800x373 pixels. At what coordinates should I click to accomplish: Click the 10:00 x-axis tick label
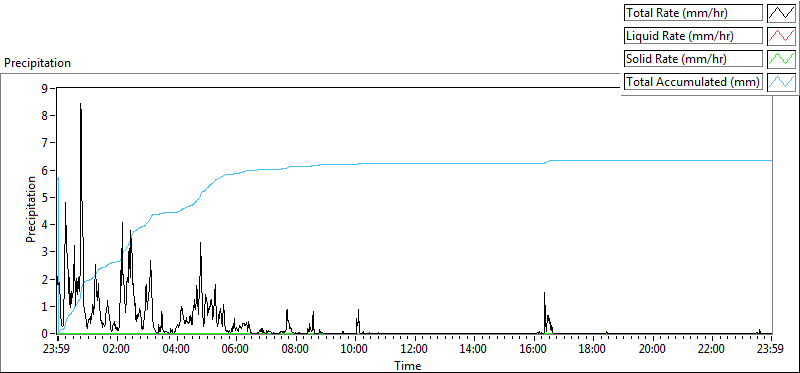point(355,350)
